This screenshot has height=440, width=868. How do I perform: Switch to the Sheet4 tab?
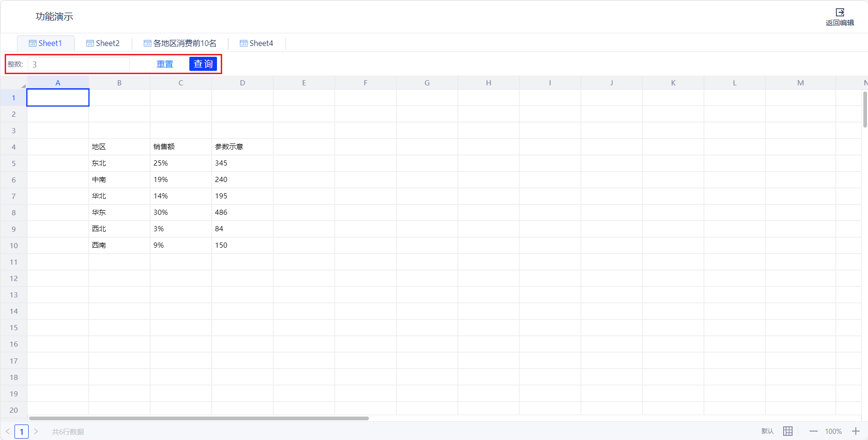(256, 43)
